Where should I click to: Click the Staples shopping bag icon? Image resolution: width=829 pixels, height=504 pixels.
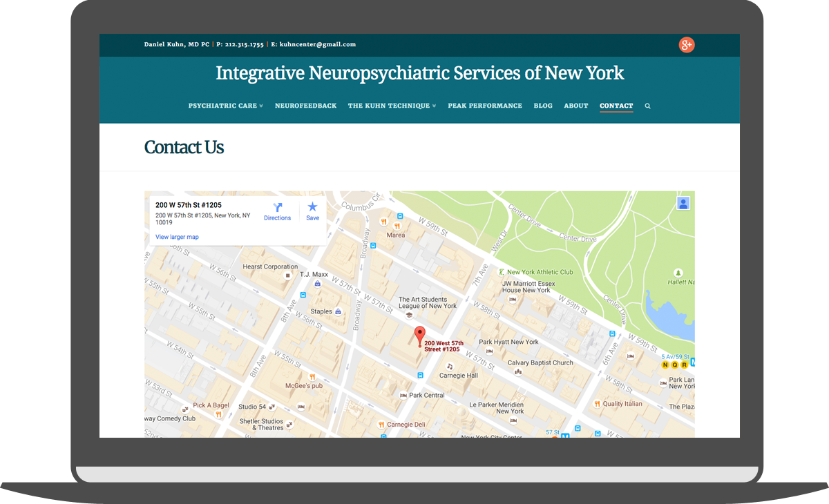pyautogui.click(x=338, y=312)
